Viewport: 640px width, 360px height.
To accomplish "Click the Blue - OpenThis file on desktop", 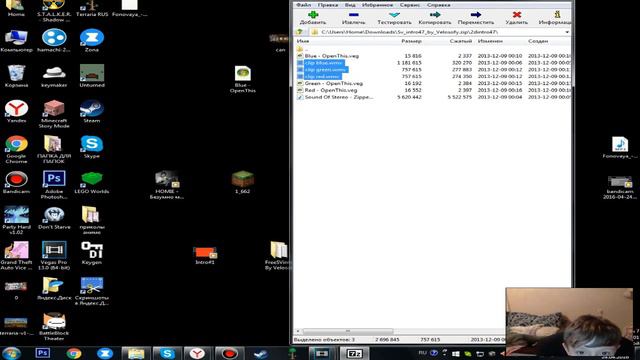I will pos(242,79).
